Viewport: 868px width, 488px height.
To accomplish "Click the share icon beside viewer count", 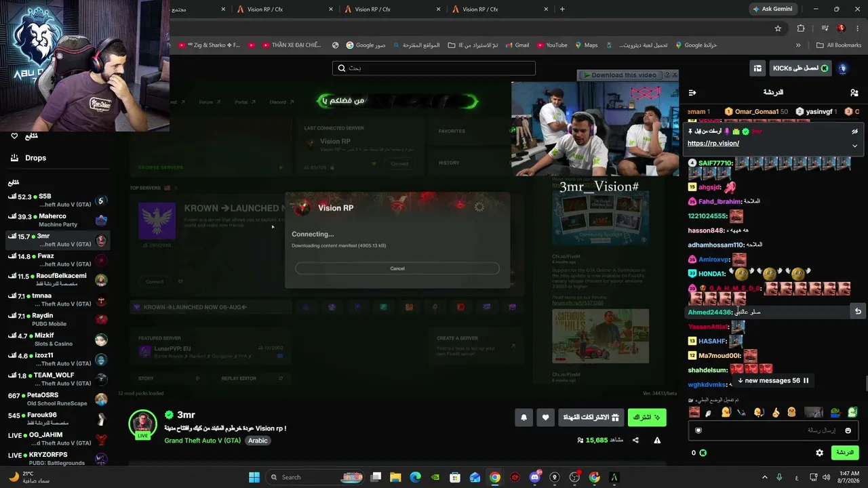I will [x=635, y=440].
